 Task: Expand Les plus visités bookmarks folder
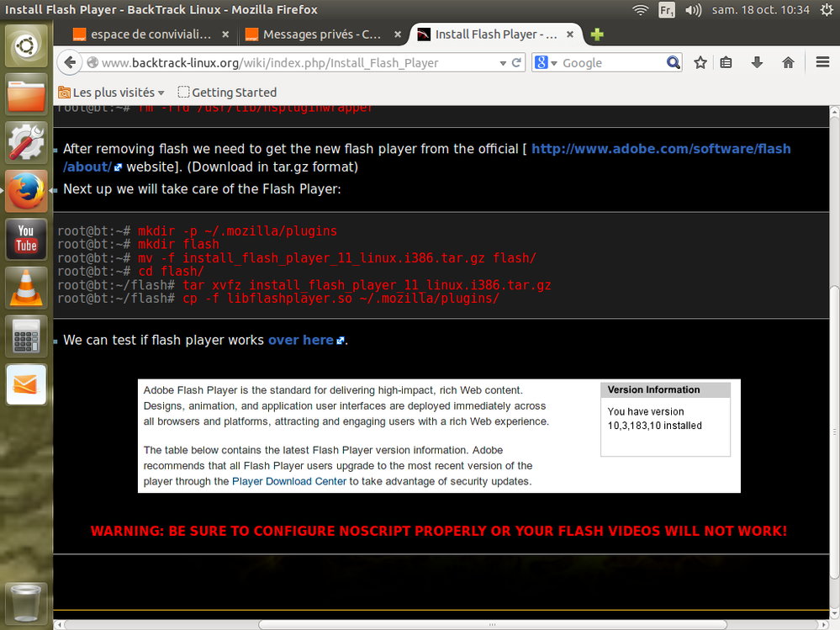(111, 93)
